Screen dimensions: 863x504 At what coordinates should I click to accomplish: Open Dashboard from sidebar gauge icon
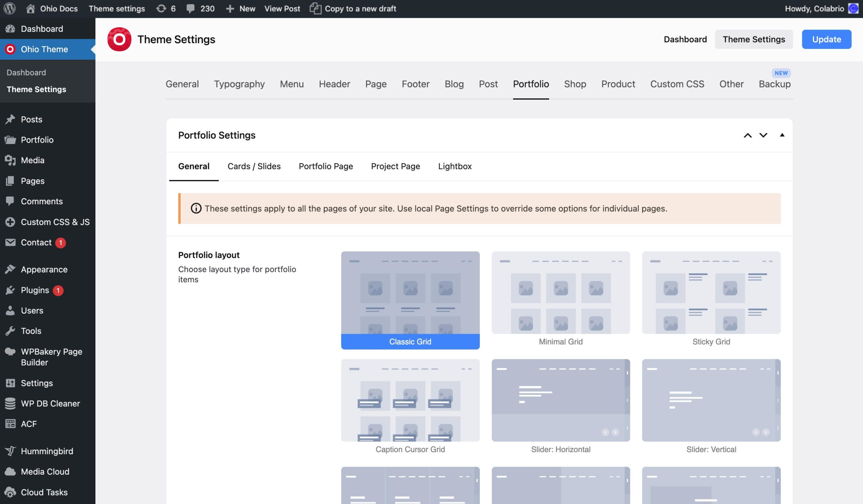click(10, 29)
